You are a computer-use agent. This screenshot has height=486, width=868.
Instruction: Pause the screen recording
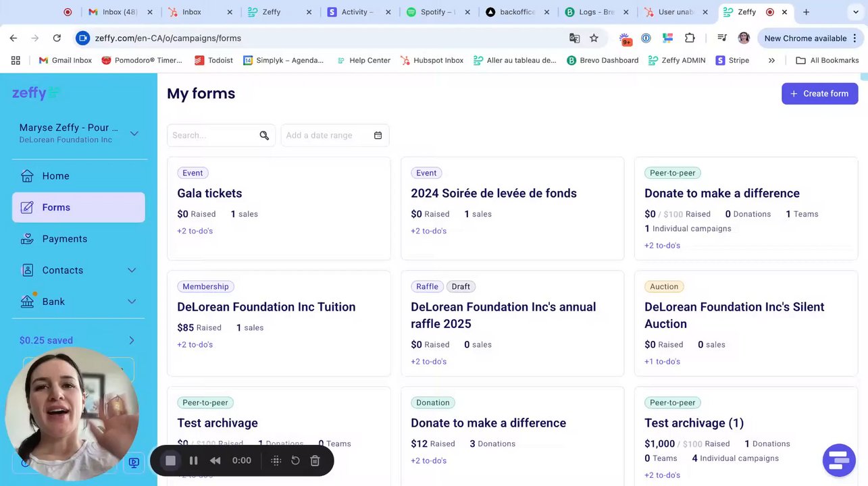(x=193, y=460)
